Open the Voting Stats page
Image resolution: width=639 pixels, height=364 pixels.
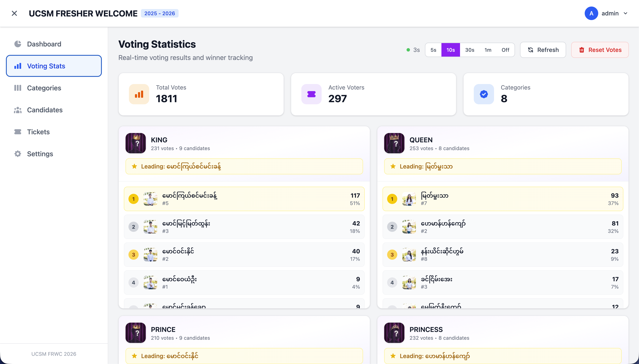(54, 66)
